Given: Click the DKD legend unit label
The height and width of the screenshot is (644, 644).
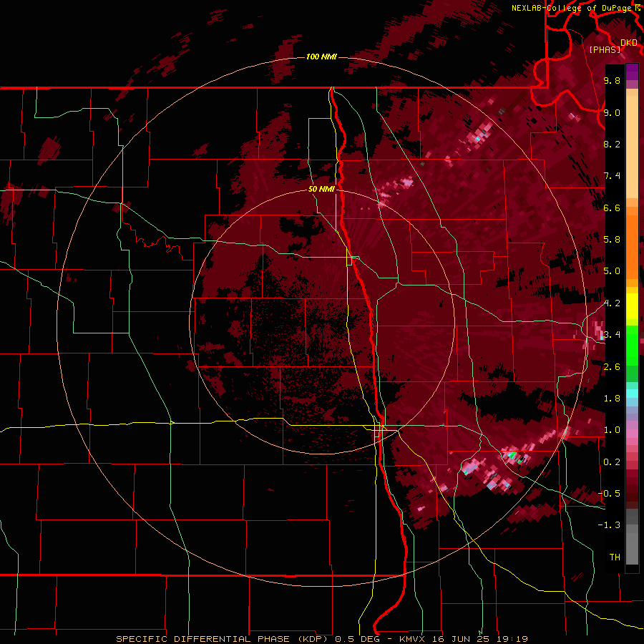Looking at the screenshot, I should (629, 43).
